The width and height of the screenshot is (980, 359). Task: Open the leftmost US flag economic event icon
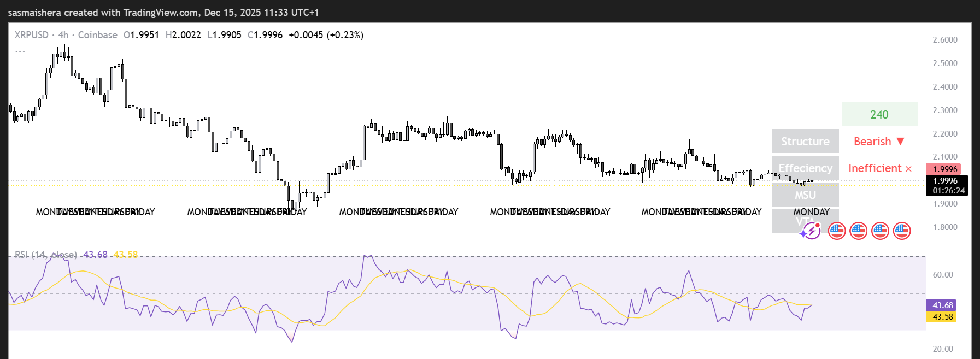point(837,231)
